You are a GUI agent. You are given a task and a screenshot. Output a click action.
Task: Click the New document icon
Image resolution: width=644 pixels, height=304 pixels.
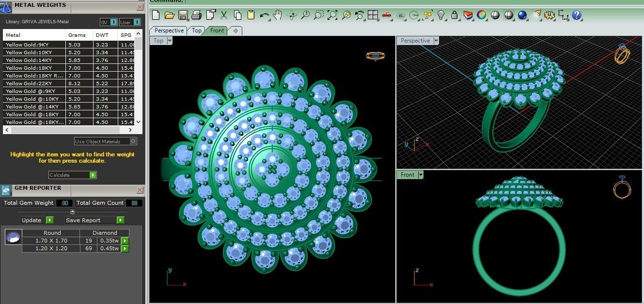click(156, 15)
